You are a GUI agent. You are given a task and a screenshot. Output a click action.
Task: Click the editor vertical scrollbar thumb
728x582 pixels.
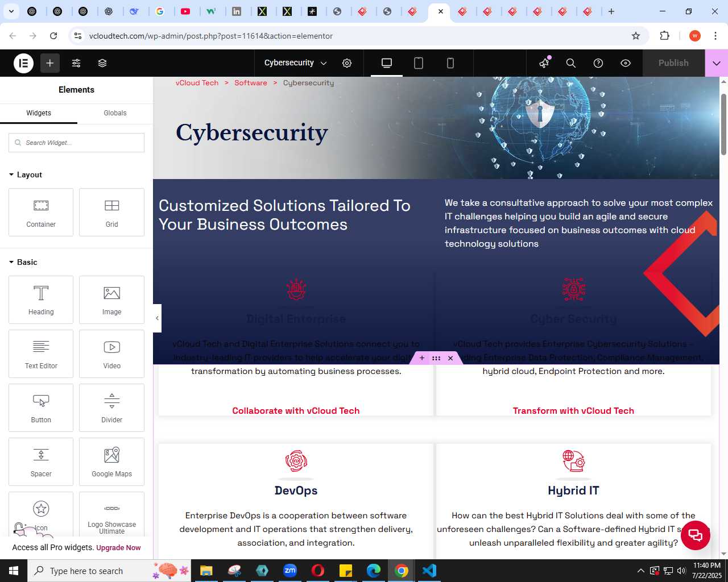tap(723, 124)
